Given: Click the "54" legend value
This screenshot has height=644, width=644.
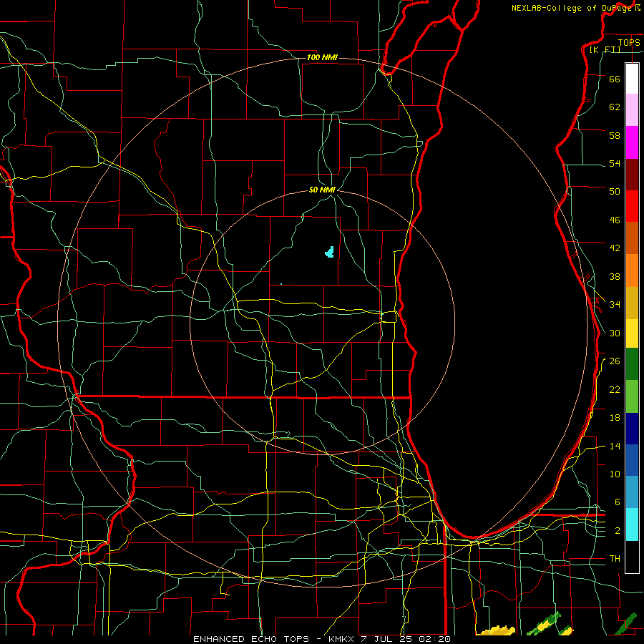Looking at the screenshot, I should click(615, 163).
